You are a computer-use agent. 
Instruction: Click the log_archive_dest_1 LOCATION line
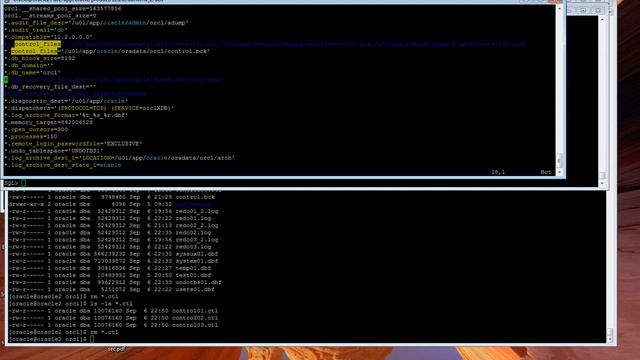(x=120, y=158)
